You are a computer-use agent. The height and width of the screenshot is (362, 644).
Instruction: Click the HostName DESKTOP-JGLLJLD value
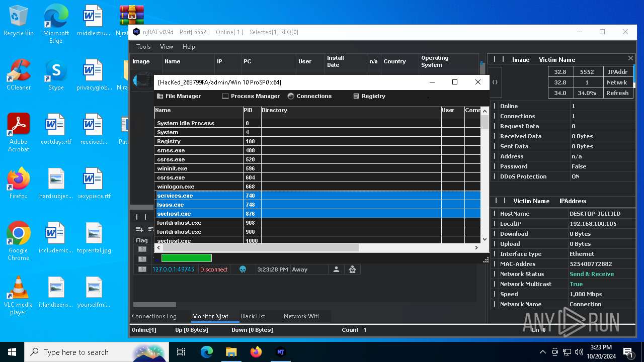(x=595, y=214)
